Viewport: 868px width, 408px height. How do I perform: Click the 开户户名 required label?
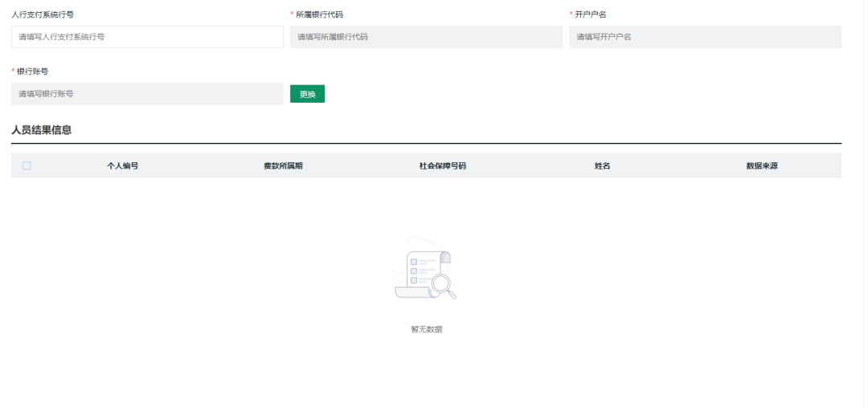(x=590, y=14)
